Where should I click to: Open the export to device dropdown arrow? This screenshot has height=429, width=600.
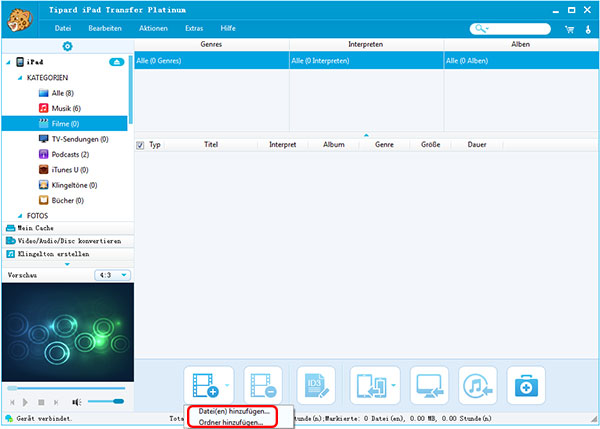(x=394, y=385)
